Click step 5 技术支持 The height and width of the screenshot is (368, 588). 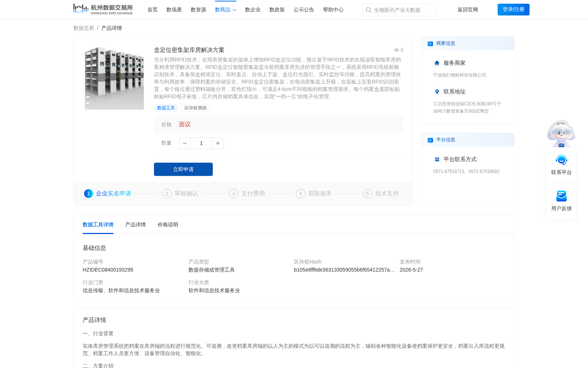381,194
